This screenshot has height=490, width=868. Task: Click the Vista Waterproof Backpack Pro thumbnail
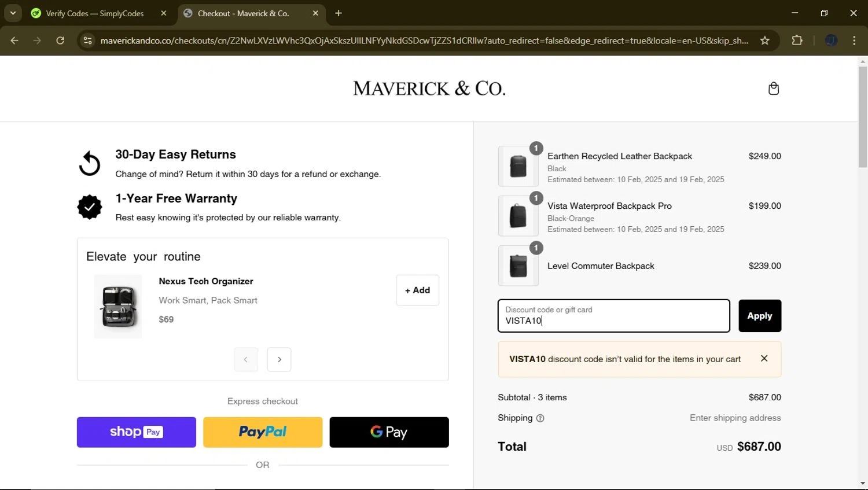[518, 216]
